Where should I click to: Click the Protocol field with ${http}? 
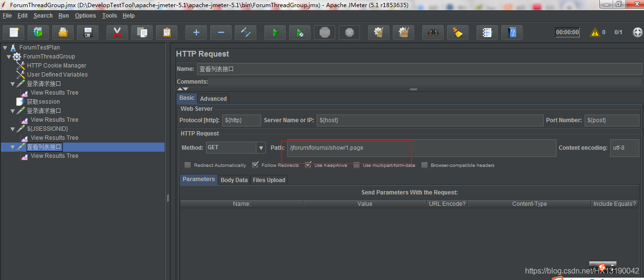(242, 120)
